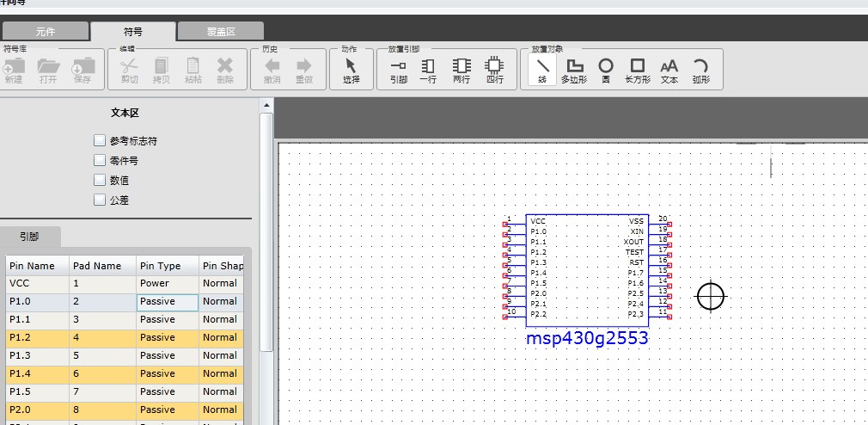Enable the 公差 checkbox
The width and height of the screenshot is (868, 425).
100,200
